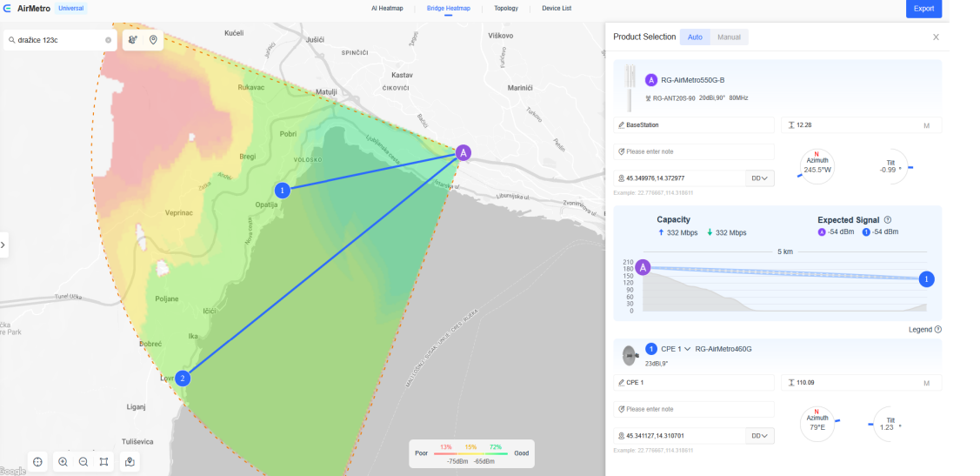Expand the collapsed left sidebar arrow

pos(3,245)
